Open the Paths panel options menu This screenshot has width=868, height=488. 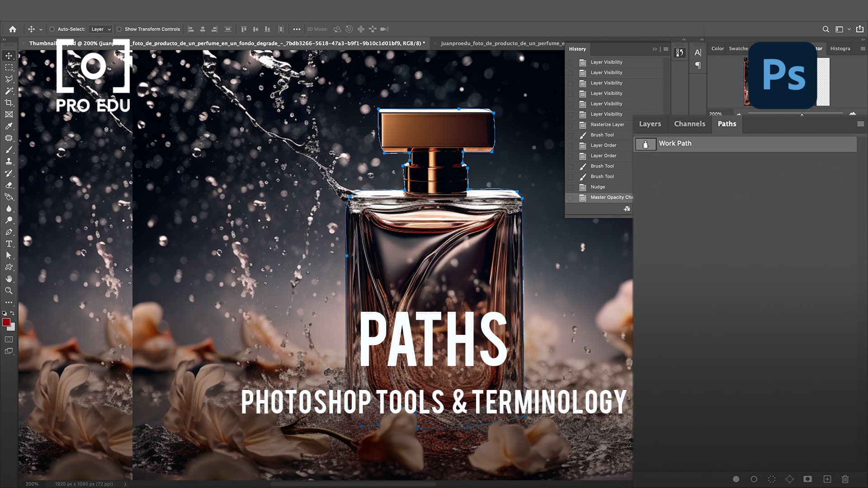click(x=860, y=123)
